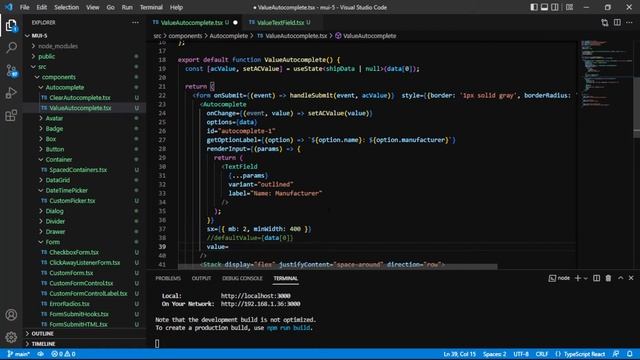Open the launch profile dropdown next to plus
Image resolution: width=640 pixels, height=360 pixels.
[x=586, y=278]
